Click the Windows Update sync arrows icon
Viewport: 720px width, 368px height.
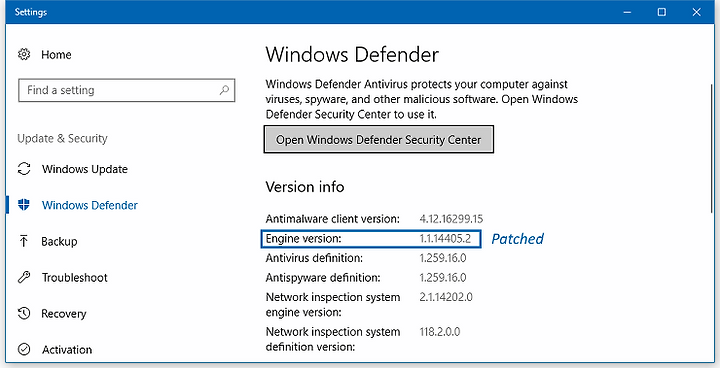24,169
